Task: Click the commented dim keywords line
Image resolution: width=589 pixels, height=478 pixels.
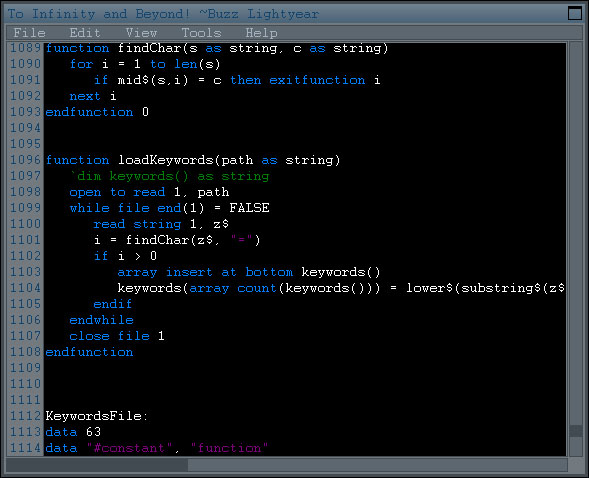Action: point(170,176)
